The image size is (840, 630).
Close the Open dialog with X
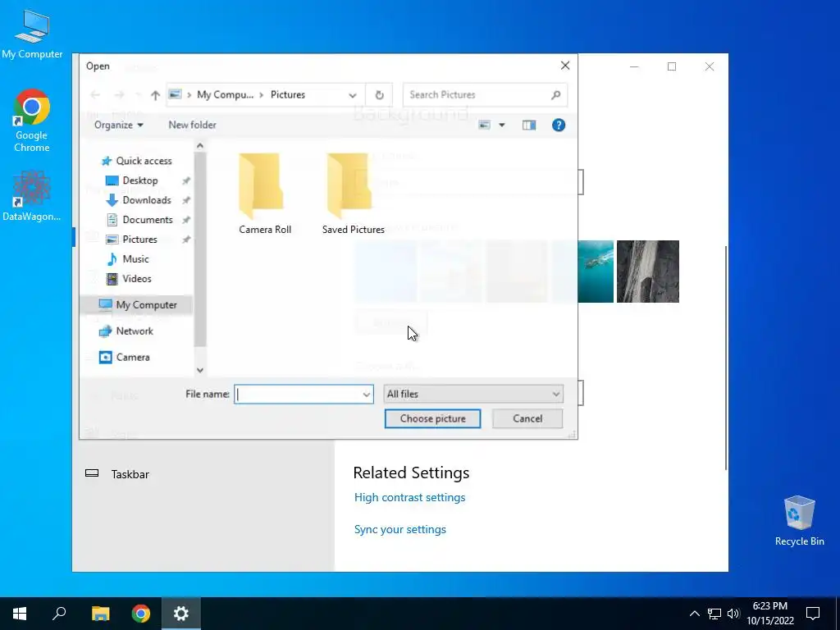tap(564, 66)
